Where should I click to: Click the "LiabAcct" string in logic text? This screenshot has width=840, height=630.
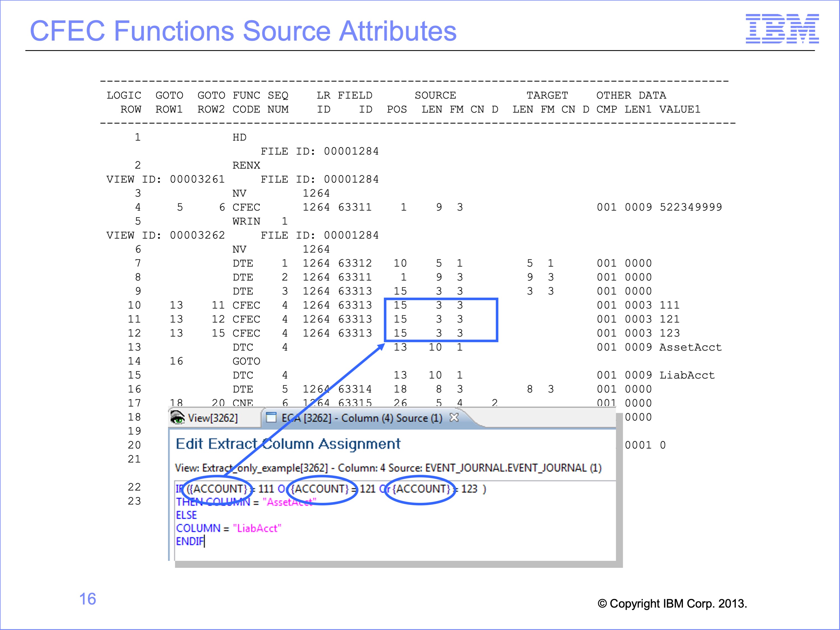(x=257, y=528)
